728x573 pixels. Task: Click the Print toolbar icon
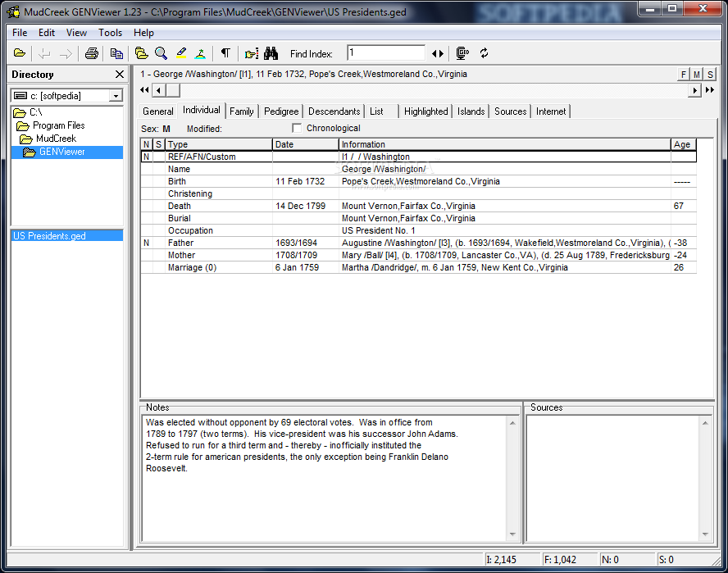(x=92, y=53)
